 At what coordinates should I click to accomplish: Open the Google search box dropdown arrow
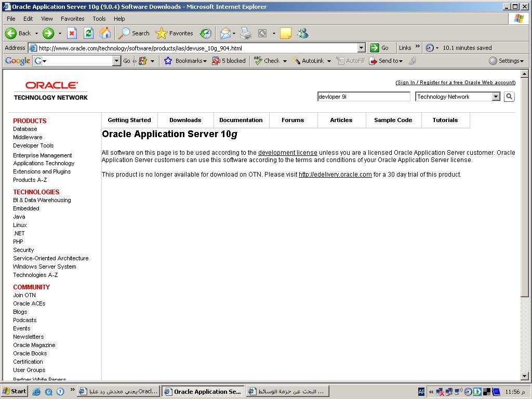pos(117,61)
